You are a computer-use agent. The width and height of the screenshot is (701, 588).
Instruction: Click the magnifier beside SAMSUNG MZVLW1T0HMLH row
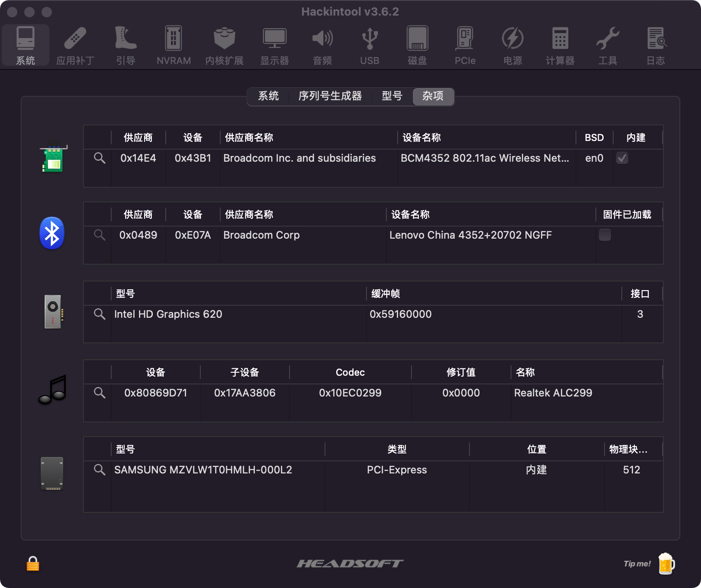pos(100,470)
